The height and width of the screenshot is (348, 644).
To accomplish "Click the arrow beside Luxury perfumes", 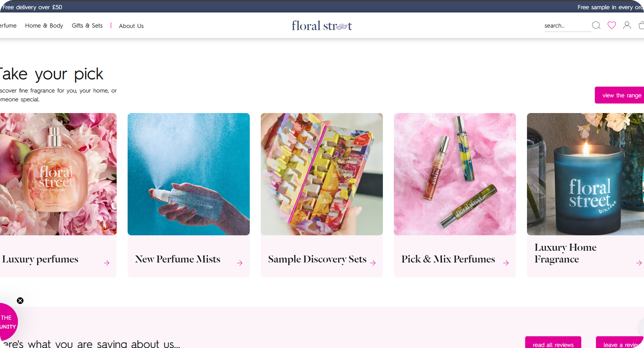I will point(107,263).
